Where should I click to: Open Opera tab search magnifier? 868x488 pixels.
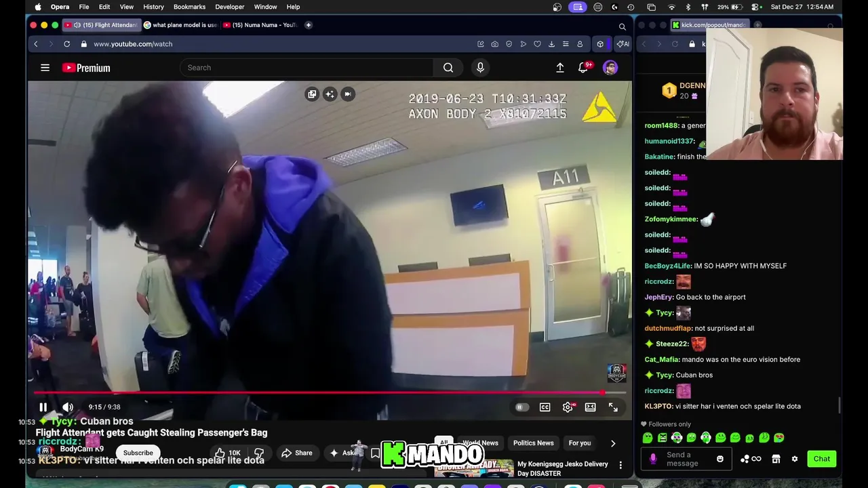coord(622,26)
